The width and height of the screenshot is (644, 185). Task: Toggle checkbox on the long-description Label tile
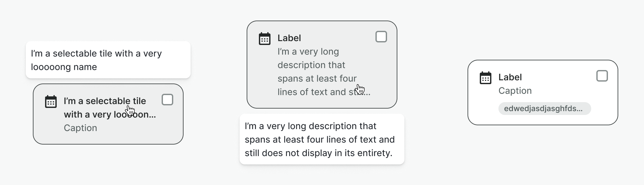click(381, 37)
